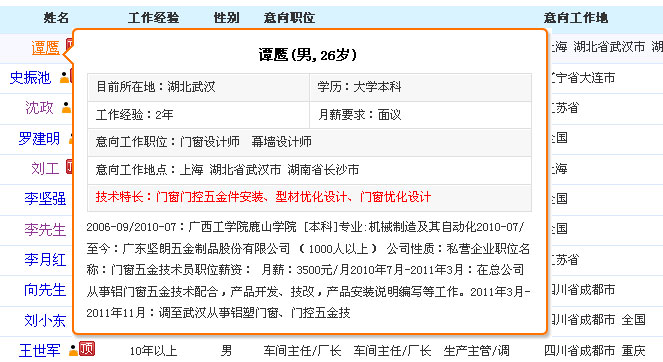The height and width of the screenshot is (362, 663).
Task: Click on the name 李坚强
Action: coord(45,199)
